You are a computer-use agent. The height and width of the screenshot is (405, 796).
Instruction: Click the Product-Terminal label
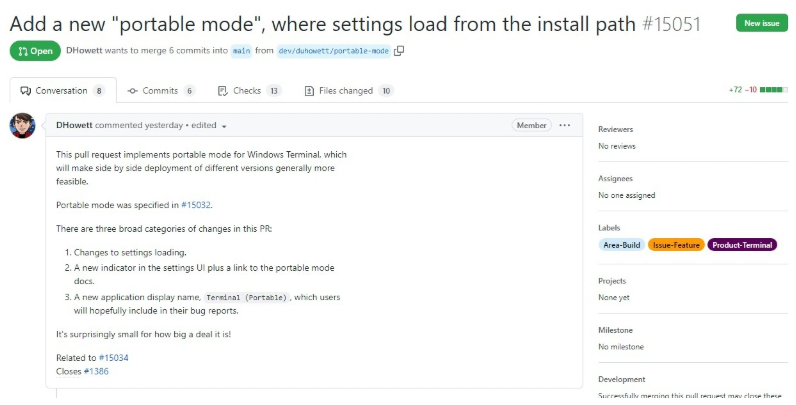click(x=742, y=245)
